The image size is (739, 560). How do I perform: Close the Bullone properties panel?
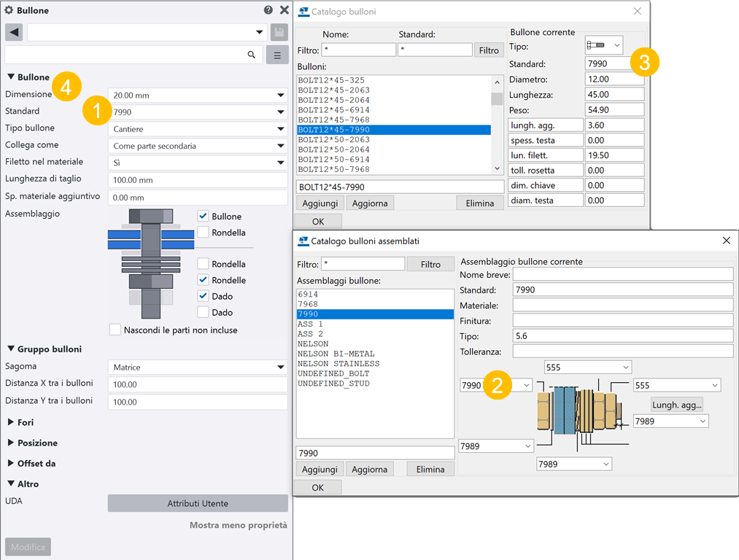pyautogui.click(x=284, y=10)
